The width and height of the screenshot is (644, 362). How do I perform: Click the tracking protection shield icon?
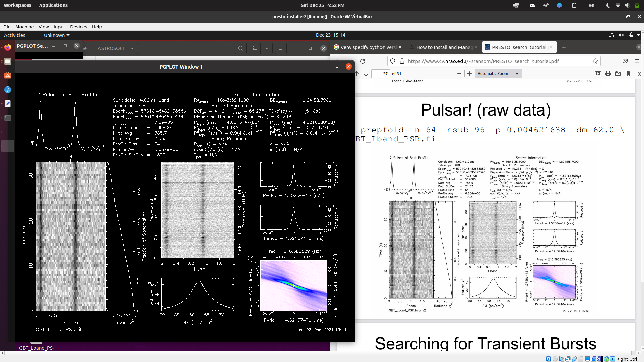point(393,61)
